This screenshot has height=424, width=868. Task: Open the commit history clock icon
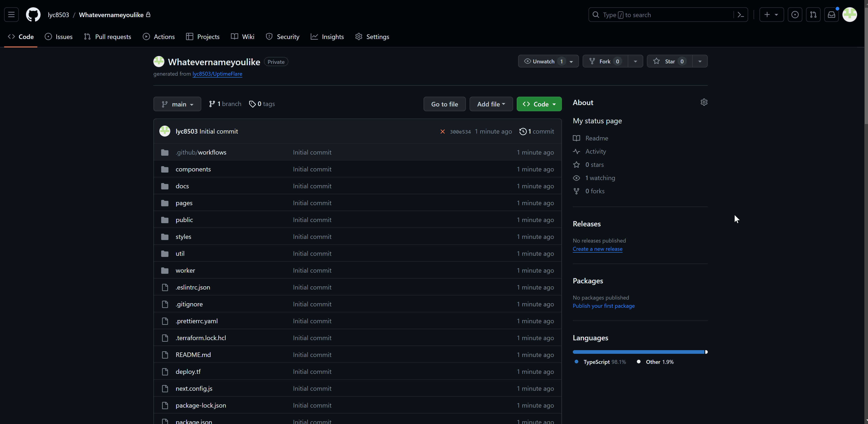[523, 132]
